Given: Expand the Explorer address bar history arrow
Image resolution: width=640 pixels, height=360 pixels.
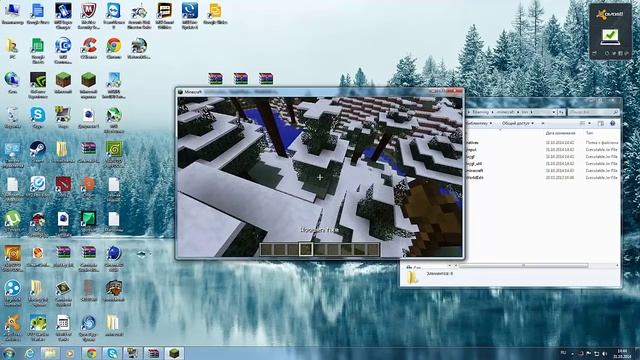Looking at the screenshot, I should point(554,112).
